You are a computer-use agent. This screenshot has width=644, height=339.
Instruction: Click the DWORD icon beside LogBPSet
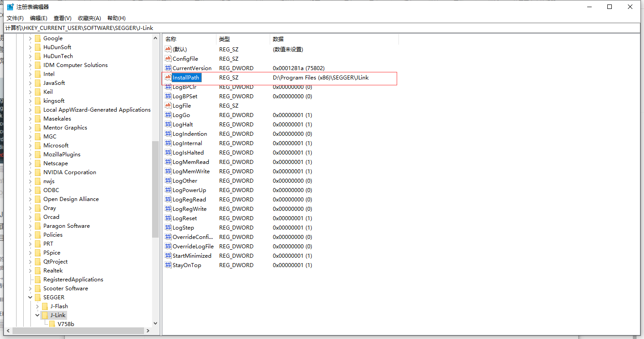pos(168,96)
